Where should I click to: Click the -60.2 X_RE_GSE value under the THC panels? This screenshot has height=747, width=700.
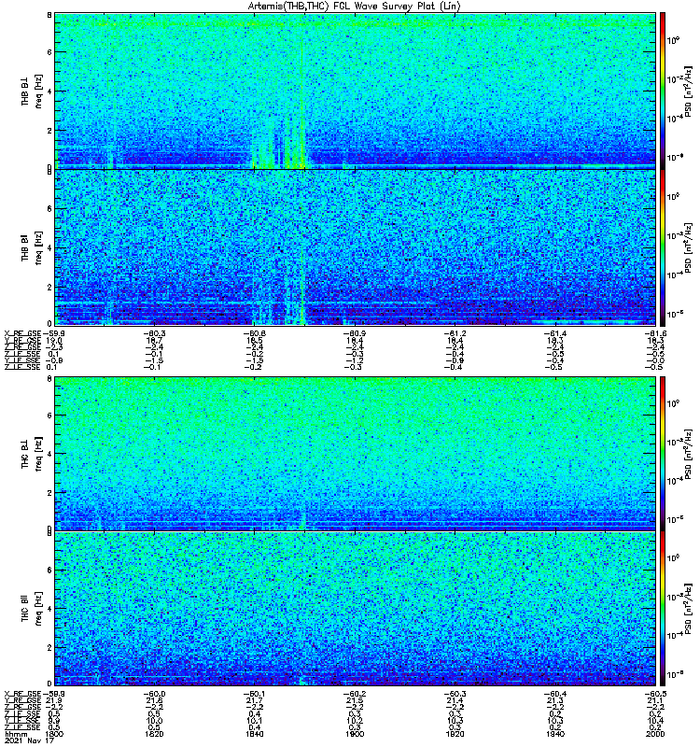(x=355, y=694)
